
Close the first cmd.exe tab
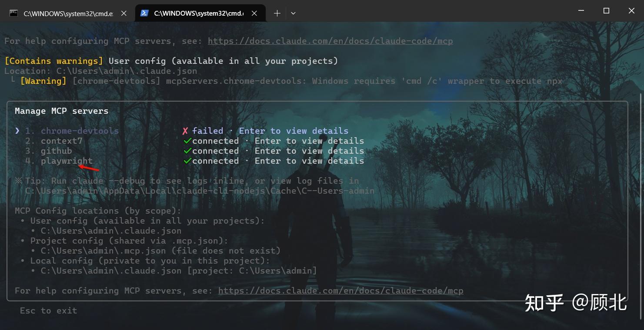click(123, 13)
